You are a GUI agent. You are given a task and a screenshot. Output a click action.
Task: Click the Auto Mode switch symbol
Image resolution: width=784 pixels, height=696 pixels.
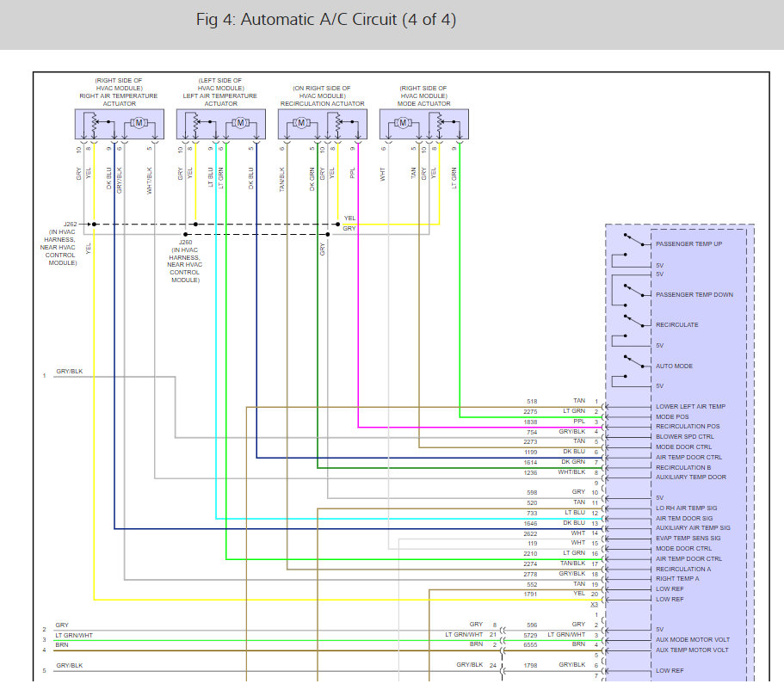[x=634, y=361]
